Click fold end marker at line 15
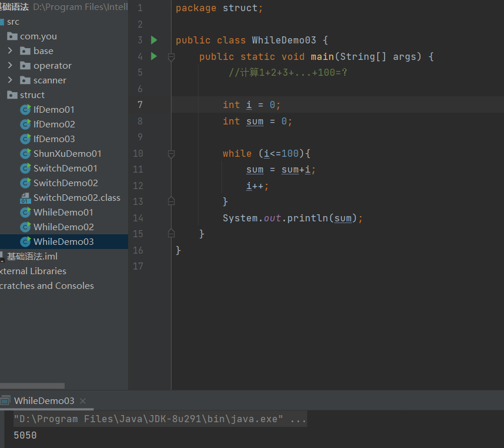 pyautogui.click(x=172, y=234)
